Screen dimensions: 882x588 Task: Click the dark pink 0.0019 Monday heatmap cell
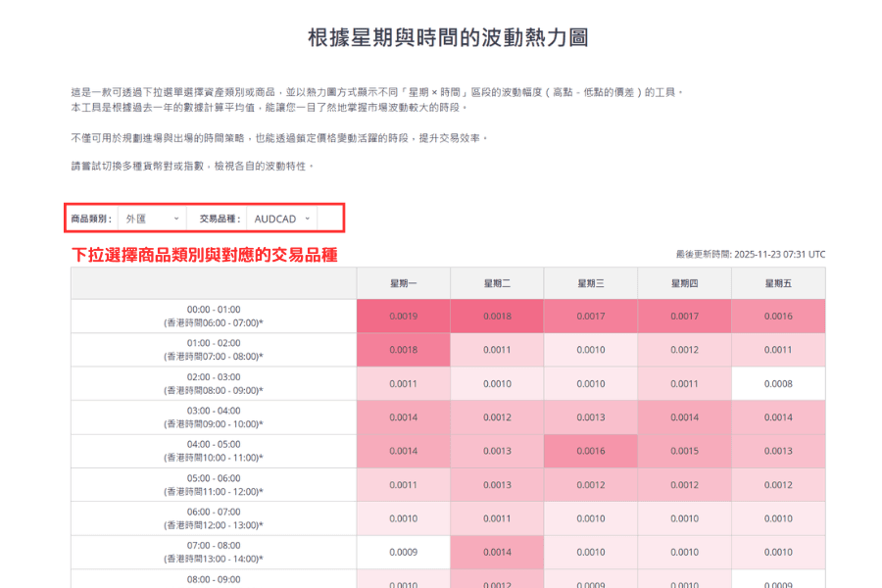[x=403, y=316]
